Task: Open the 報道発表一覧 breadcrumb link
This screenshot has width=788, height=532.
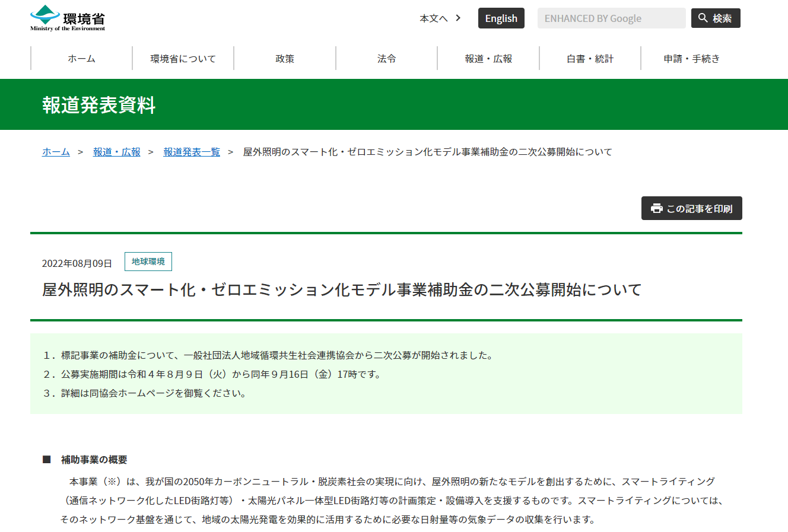Action: (192, 152)
